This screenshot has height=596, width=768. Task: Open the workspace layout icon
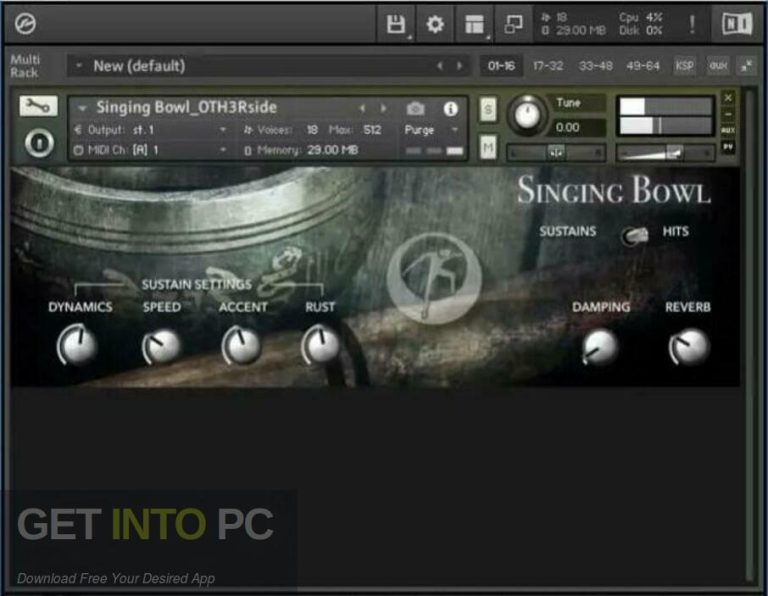(x=474, y=24)
